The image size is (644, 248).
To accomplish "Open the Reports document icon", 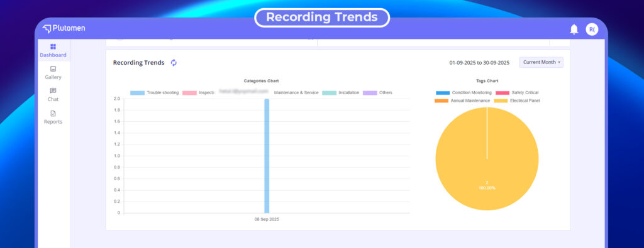I will point(53,113).
